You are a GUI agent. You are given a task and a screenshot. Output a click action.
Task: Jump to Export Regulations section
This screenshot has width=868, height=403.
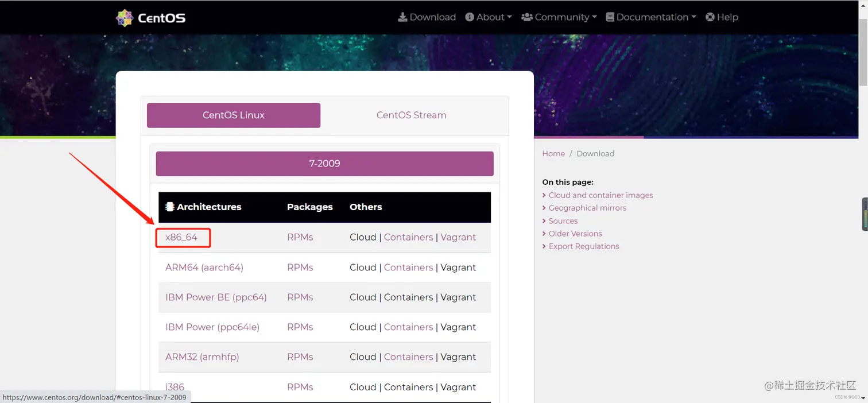coord(584,246)
